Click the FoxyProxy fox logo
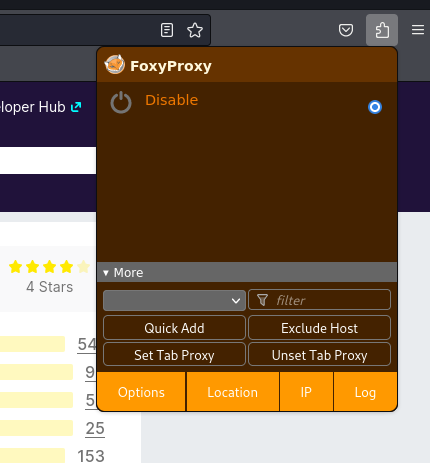 point(115,65)
